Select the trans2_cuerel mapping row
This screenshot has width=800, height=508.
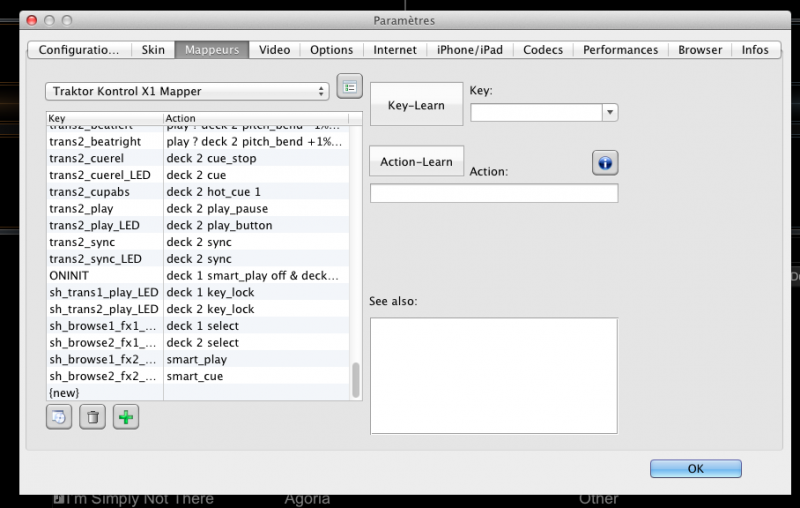point(198,158)
